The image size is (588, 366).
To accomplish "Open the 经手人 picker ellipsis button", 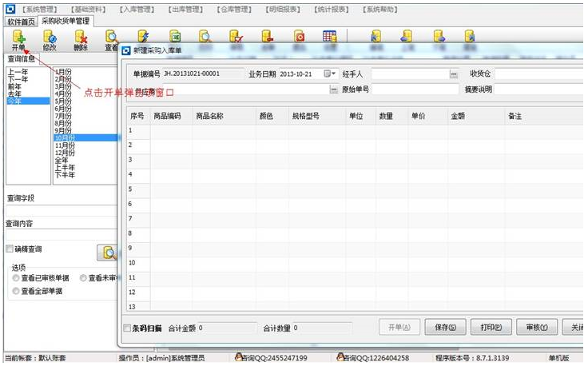I will [x=454, y=74].
